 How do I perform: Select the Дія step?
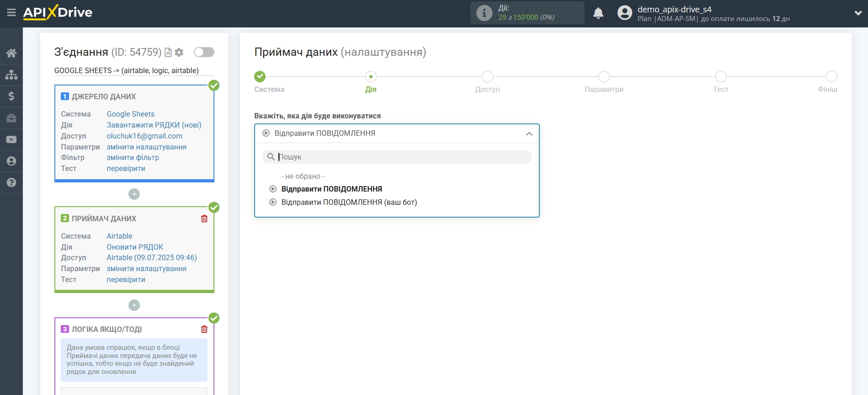pos(371,76)
